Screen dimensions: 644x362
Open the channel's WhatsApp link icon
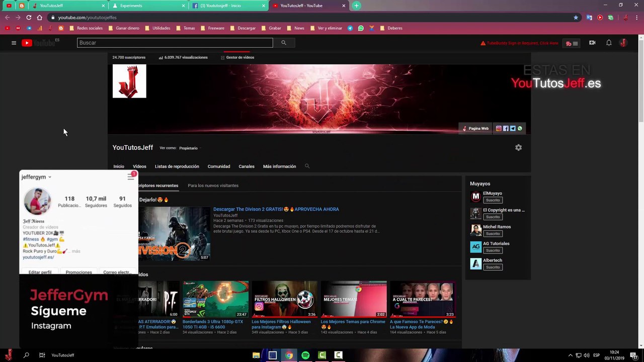520,128
